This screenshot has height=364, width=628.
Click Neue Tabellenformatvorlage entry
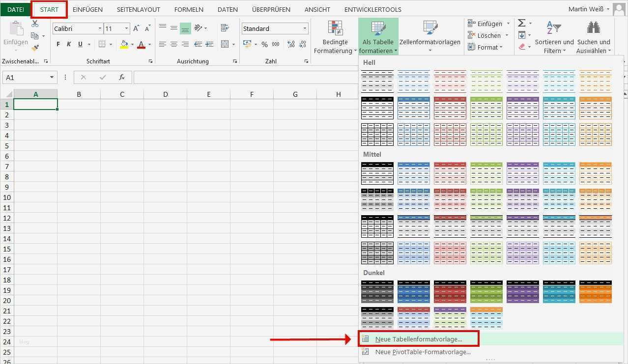(418, 338)
